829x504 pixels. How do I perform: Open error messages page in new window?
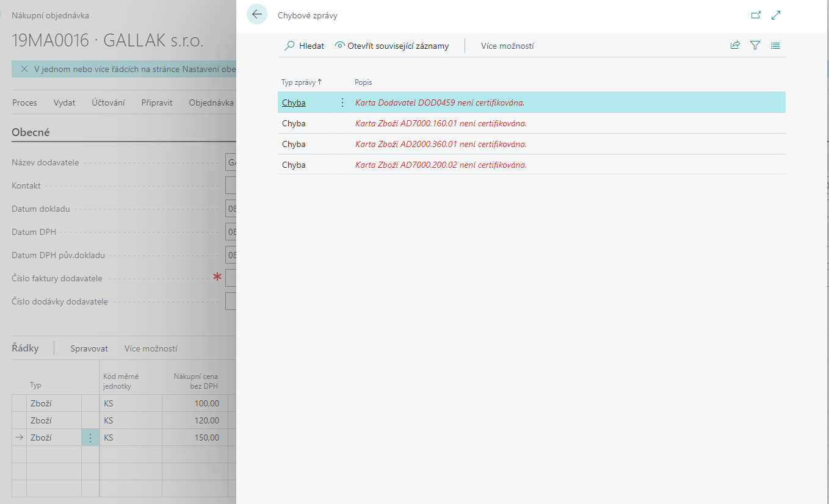756,15
